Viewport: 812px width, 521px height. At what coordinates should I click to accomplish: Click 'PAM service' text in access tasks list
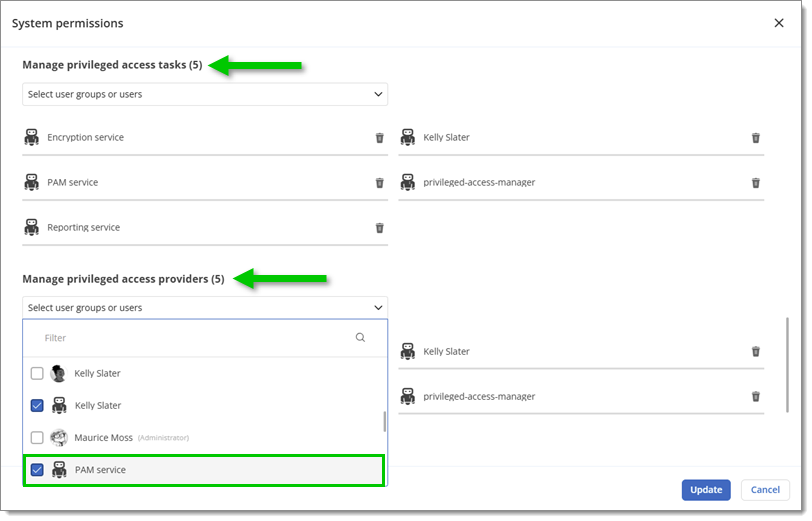click(x=72, y=182)
